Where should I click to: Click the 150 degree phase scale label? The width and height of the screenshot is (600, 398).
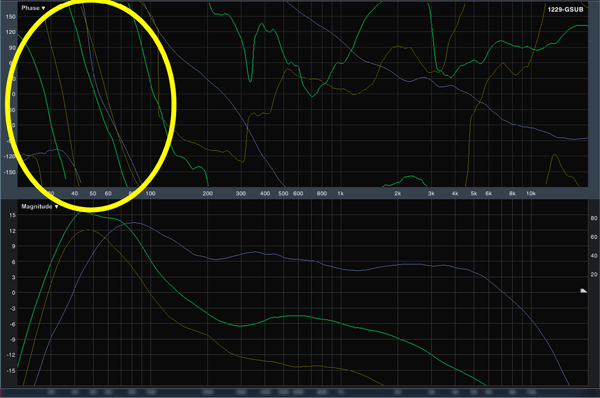tap(11, 17)
